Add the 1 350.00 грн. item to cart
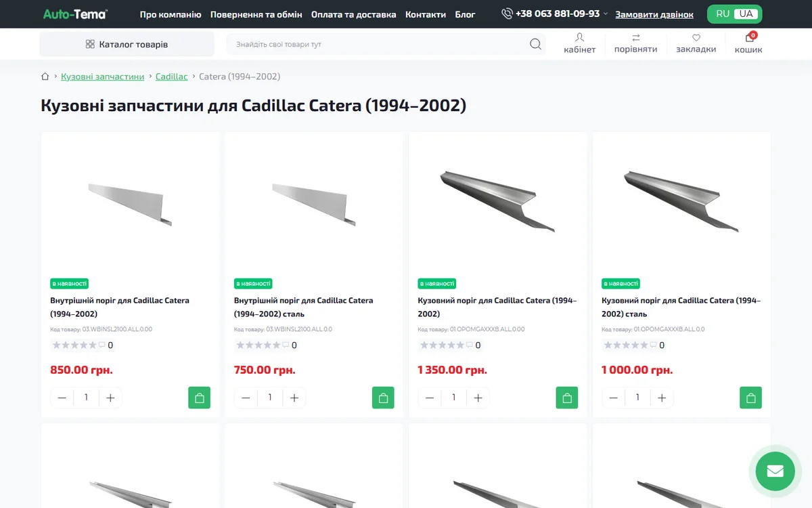The image size is (812, 508). [567, 398]
